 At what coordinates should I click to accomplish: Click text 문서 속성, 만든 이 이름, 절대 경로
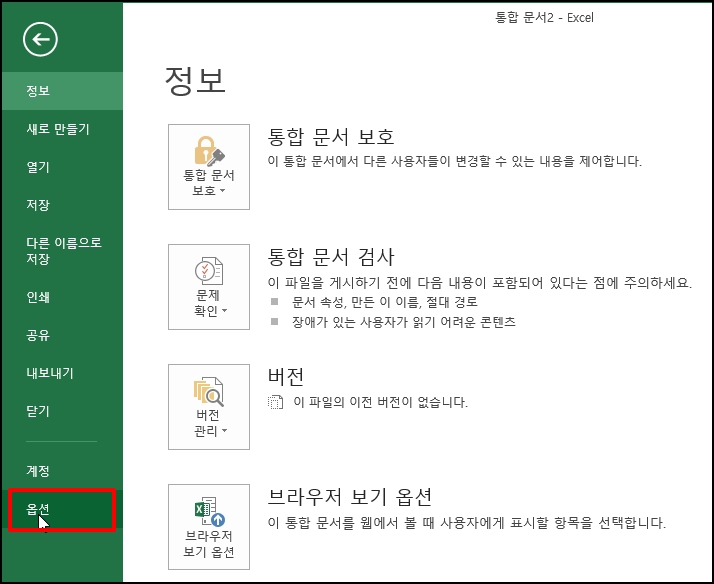385,302
